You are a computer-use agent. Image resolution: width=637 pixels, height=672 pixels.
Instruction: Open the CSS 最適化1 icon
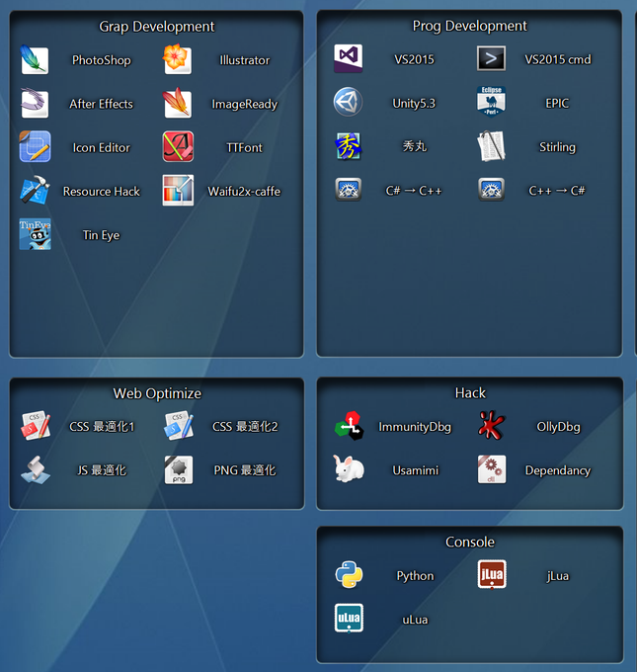click(x=36, y=426)
